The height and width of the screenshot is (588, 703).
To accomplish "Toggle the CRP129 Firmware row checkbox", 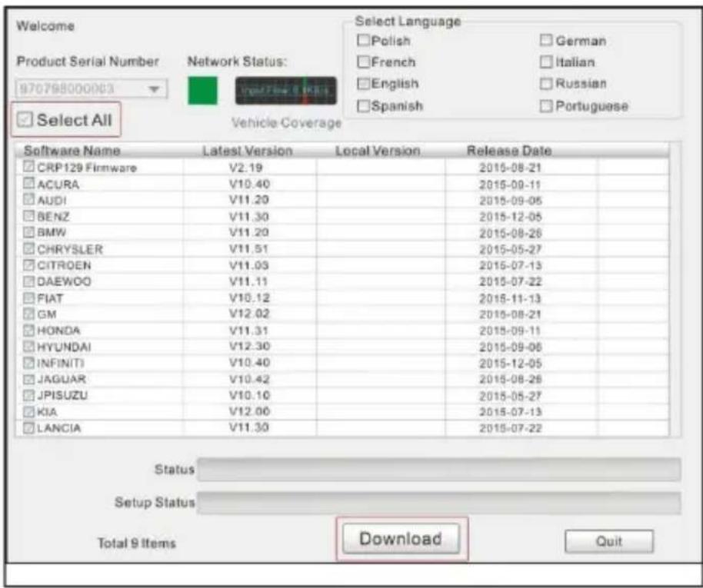I will [28, 167].
